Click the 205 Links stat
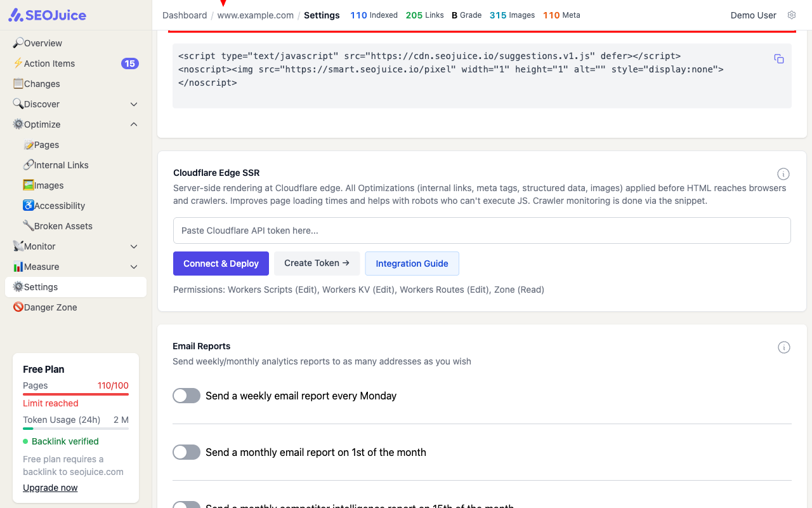This screenshot has width=812, height=508. click(424, 15)
